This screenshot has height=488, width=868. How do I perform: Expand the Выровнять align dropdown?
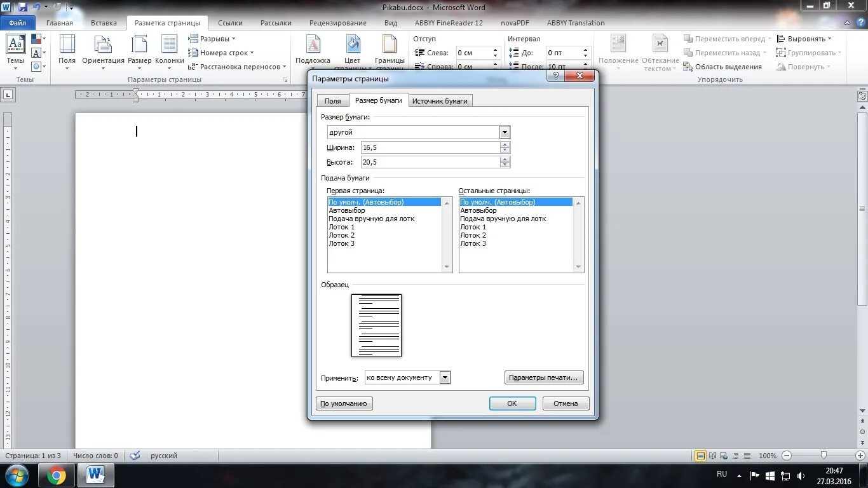pyautogui.click(x=804, y=39)
